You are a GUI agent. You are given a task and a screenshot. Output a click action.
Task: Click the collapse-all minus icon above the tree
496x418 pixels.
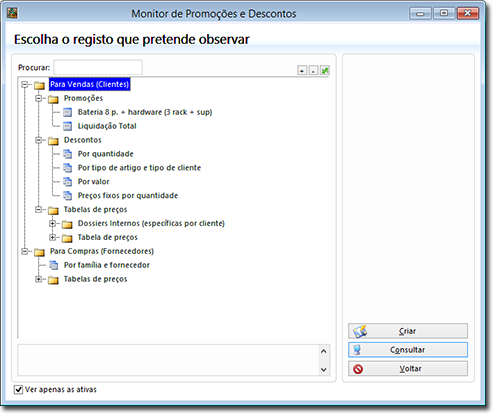313,71
